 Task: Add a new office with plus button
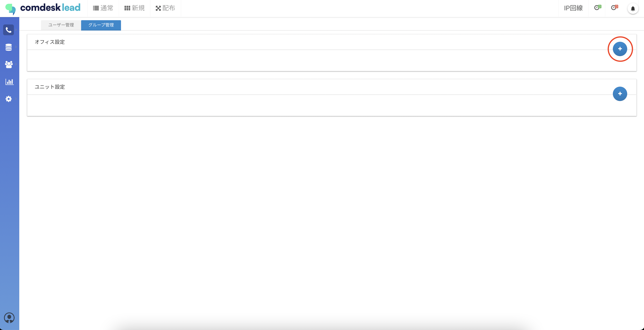(620, 49)
